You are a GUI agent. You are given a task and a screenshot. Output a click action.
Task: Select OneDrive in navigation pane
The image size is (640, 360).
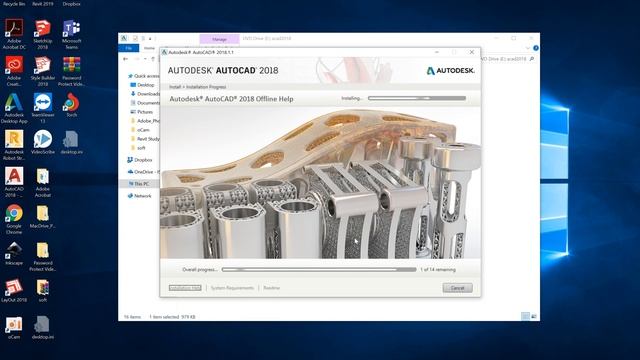(143, 172)
